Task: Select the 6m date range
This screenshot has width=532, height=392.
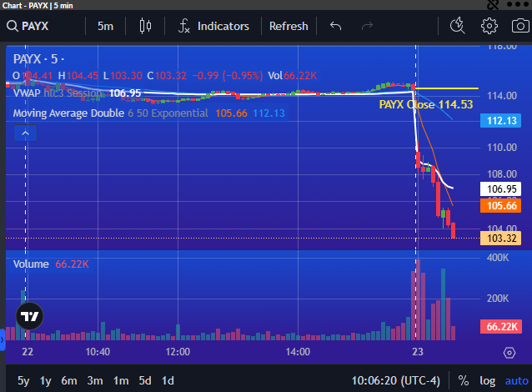Action: point(69,381)
